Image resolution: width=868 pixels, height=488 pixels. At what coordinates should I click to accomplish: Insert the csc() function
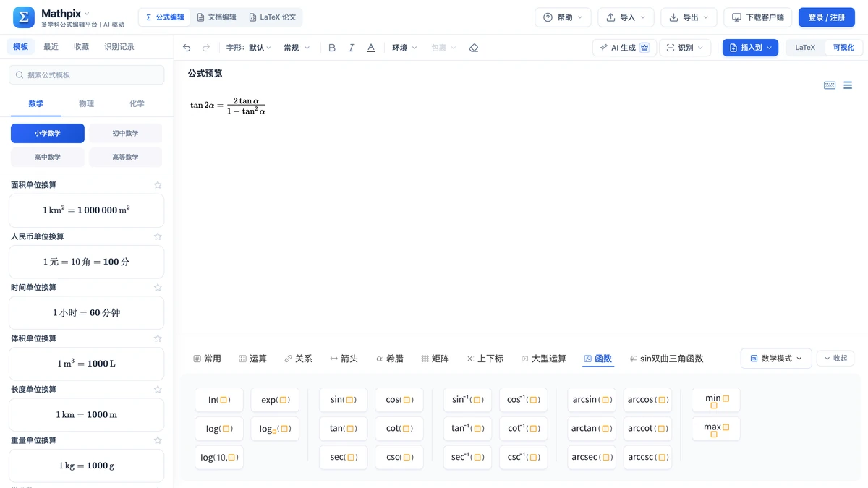point(399,458)
